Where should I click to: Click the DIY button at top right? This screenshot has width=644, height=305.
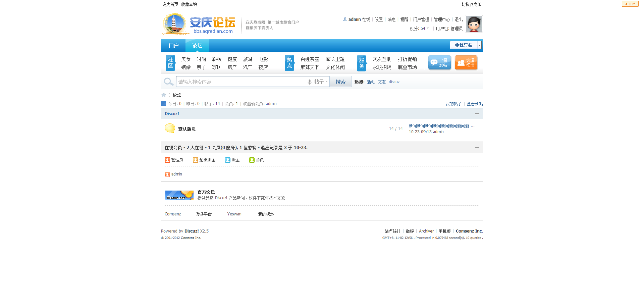(x=630, y=4)
